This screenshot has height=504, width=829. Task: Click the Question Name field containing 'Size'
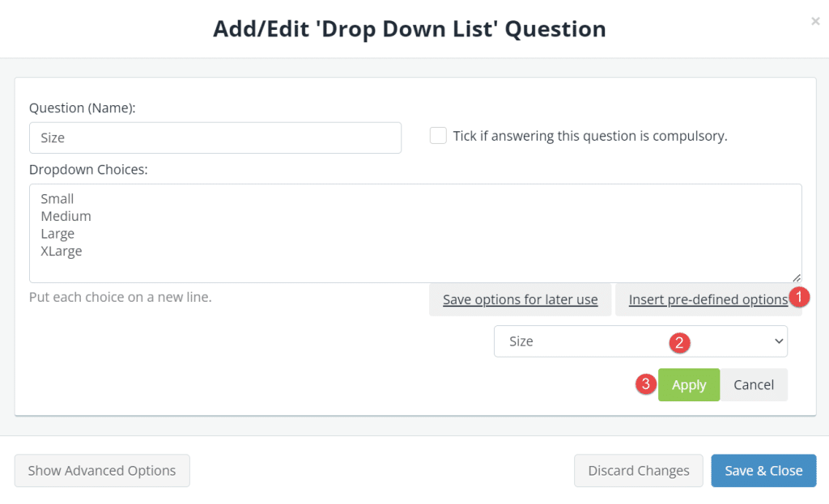coord(215,138)
